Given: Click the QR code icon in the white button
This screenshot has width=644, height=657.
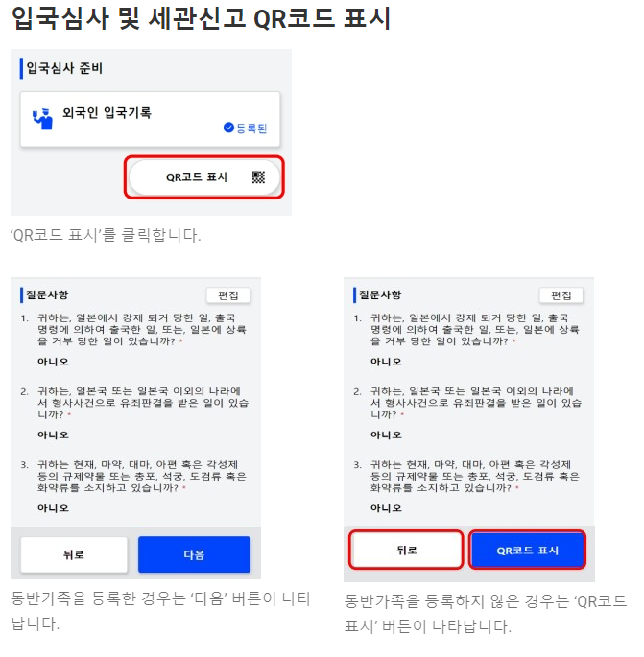Looking at the screenshot, I should pos(259,177).
